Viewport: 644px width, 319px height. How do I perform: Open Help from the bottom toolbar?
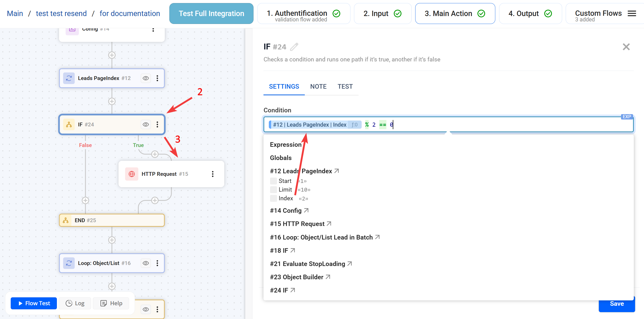coord(111,303)
